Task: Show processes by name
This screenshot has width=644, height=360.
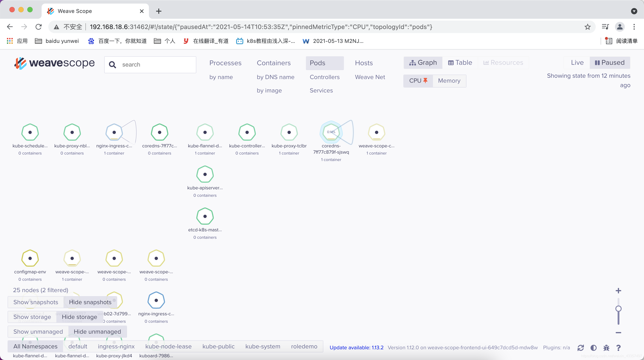Action: (221, 77)
